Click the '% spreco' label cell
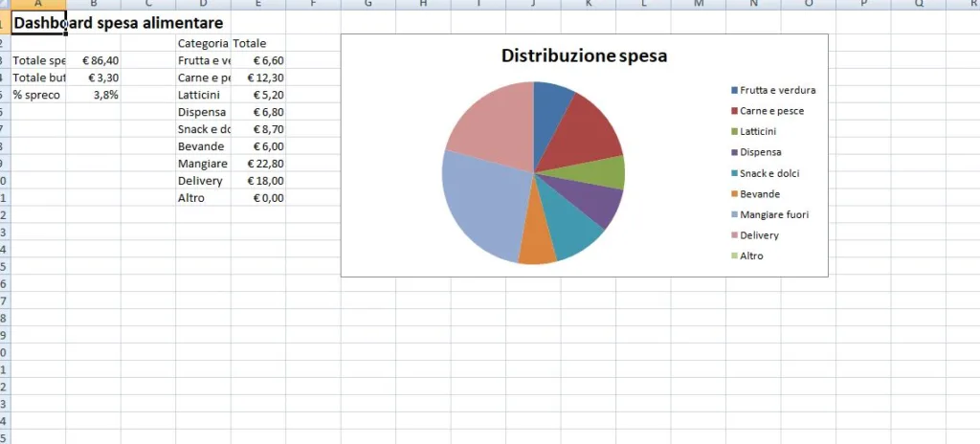Viewport: 980px width, 444px height. pyautogui.click(x=38, y=95)
